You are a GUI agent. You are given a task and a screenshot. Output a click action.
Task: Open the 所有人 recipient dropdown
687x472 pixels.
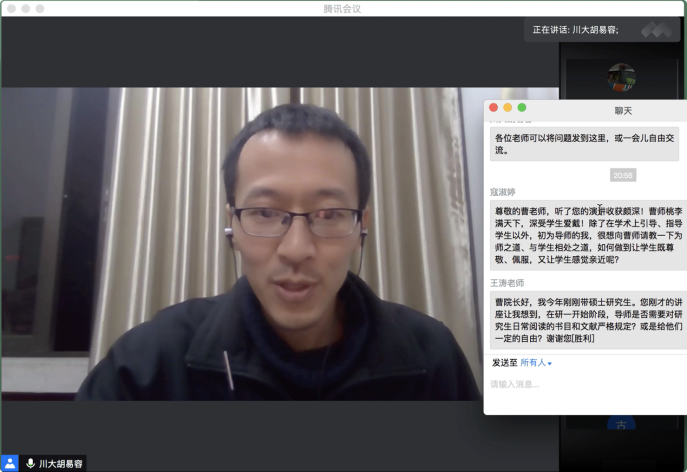(536, 363)
